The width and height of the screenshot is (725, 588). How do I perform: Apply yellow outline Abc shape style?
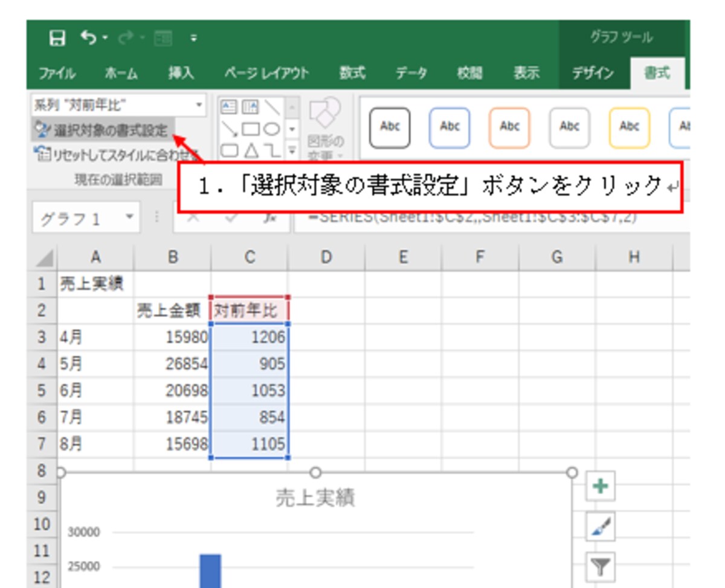[629, 128]
